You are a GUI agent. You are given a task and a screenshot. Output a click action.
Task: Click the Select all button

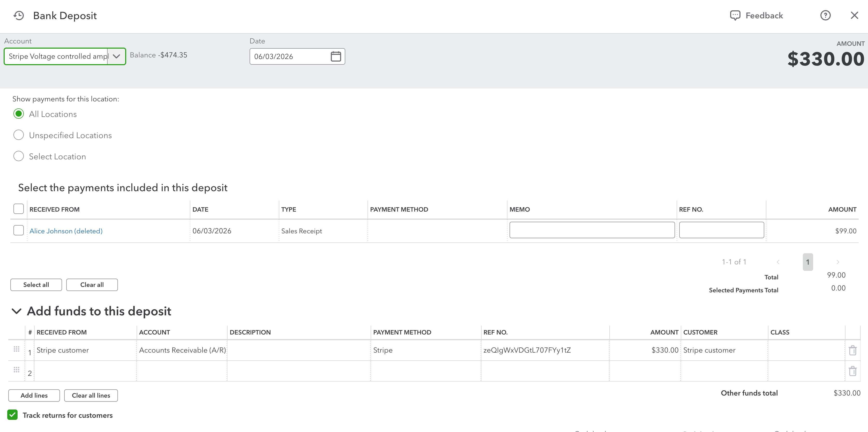point(36,285)
